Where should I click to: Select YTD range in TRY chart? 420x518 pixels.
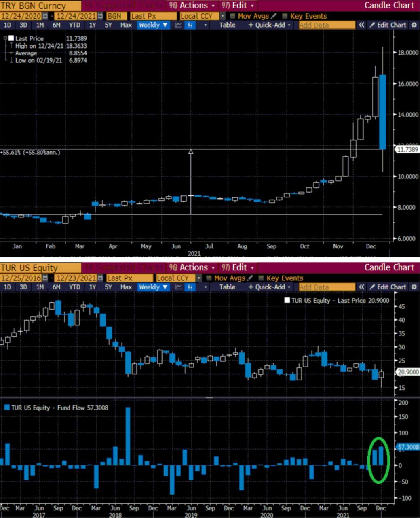click(x=74, y=25)
